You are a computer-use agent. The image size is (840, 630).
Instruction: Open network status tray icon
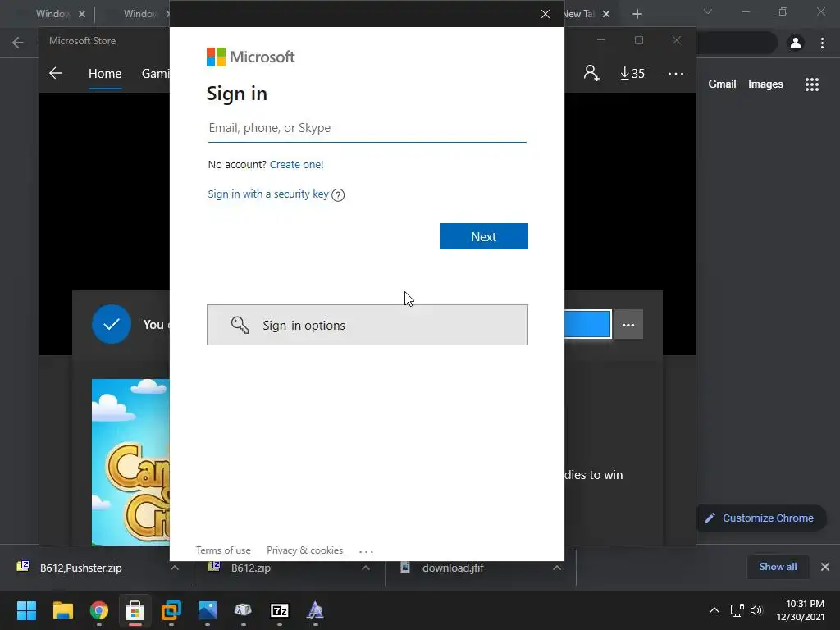[x=737, y=610]
